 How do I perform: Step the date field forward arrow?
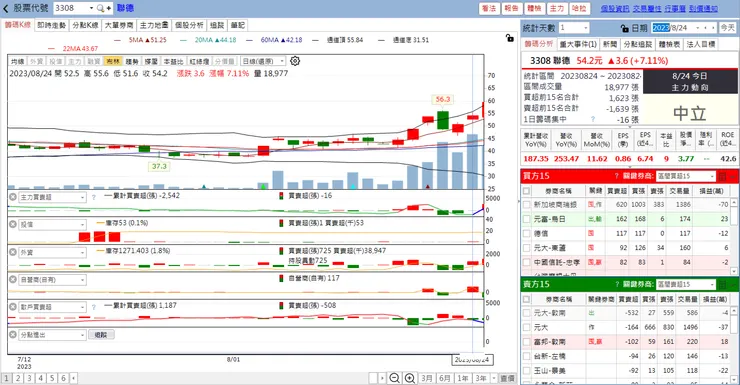coord(713,28)
